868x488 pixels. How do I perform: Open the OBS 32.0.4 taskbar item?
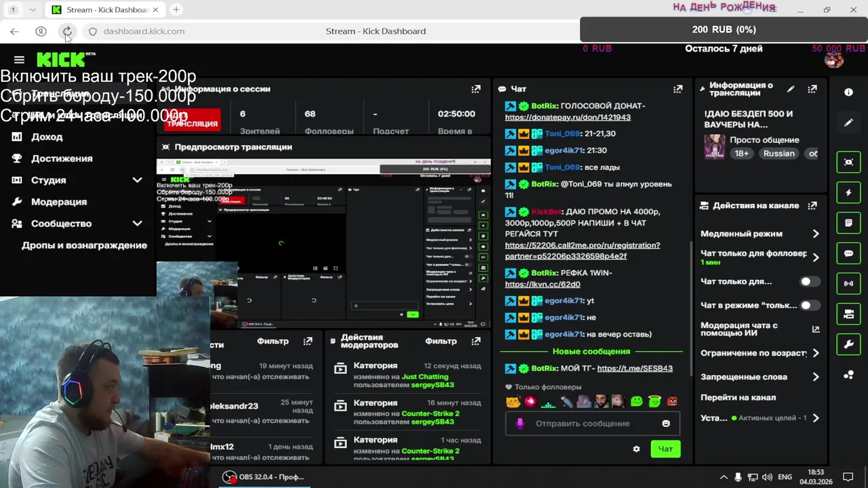pyautogui.click(x=263, y=476)
